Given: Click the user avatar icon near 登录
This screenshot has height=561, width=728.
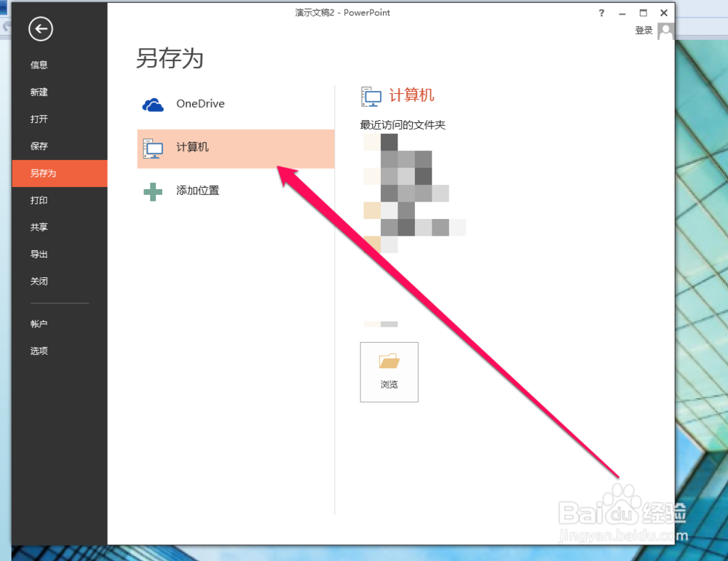Looking at the screenshot, I should tap(666, 32).
